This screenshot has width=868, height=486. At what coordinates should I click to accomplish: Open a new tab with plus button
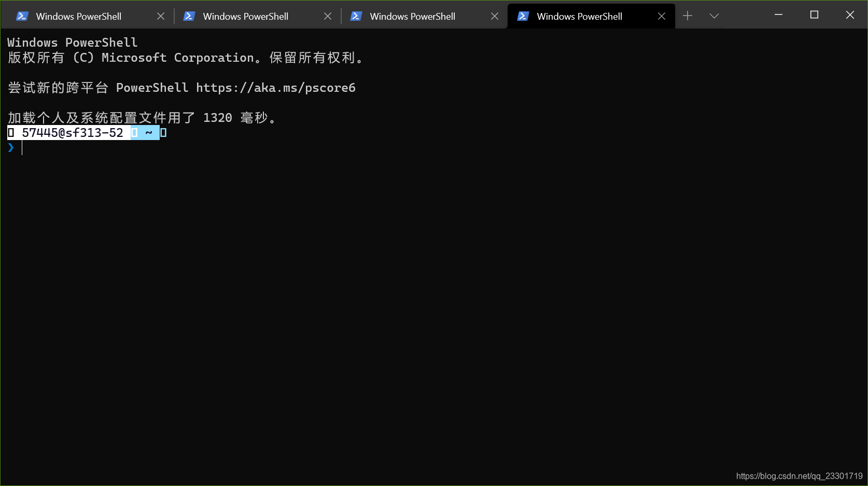point(688,16)
